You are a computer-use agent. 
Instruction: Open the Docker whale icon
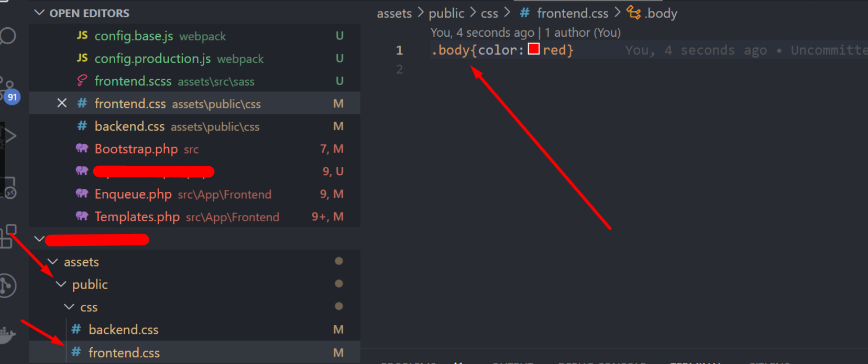(7, 335)
